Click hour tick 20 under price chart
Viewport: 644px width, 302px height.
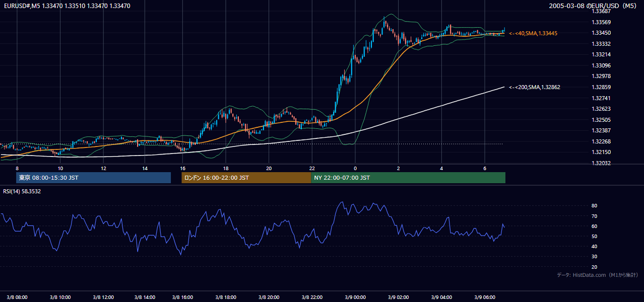(x=269, y=168)
